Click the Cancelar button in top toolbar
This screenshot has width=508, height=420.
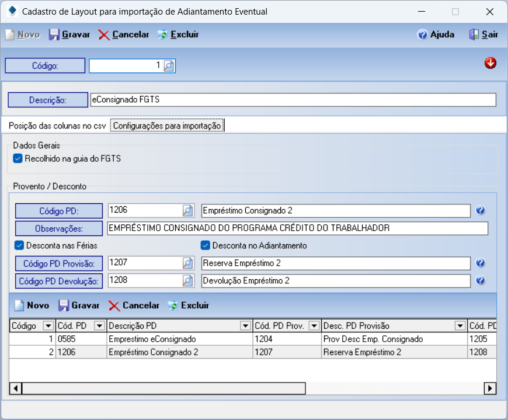pos(124,34)
